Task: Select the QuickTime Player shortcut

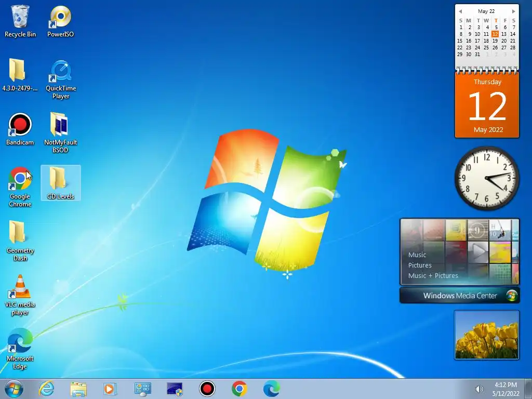Action: (61, 79)
